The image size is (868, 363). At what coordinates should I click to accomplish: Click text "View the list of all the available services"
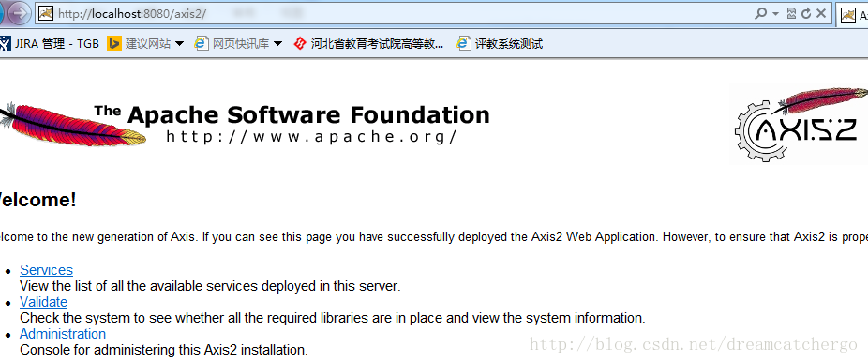[139, 286]
